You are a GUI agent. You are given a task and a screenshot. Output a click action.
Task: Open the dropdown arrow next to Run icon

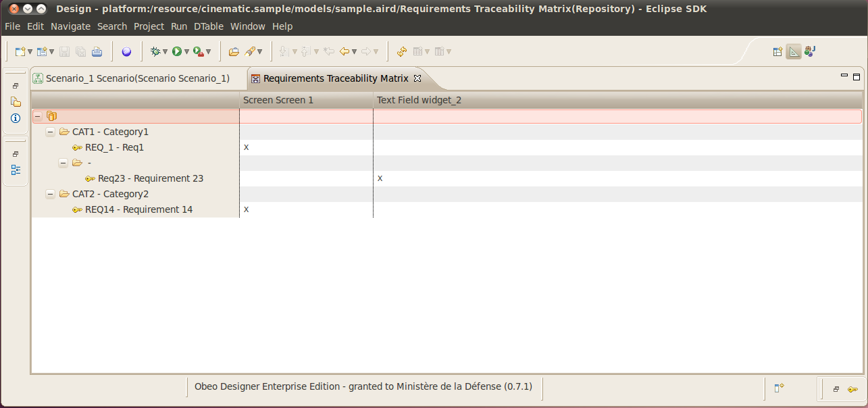click(187, 52)
